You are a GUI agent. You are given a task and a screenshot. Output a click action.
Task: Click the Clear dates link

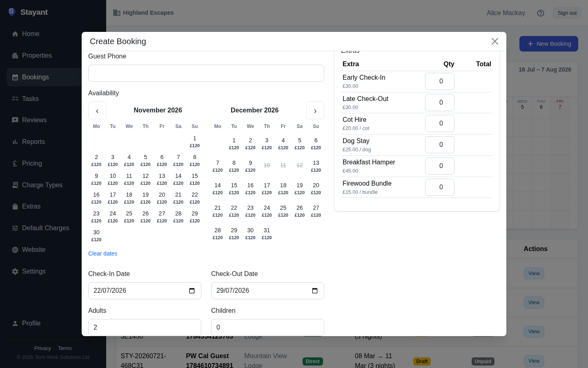tap(103, 254)
